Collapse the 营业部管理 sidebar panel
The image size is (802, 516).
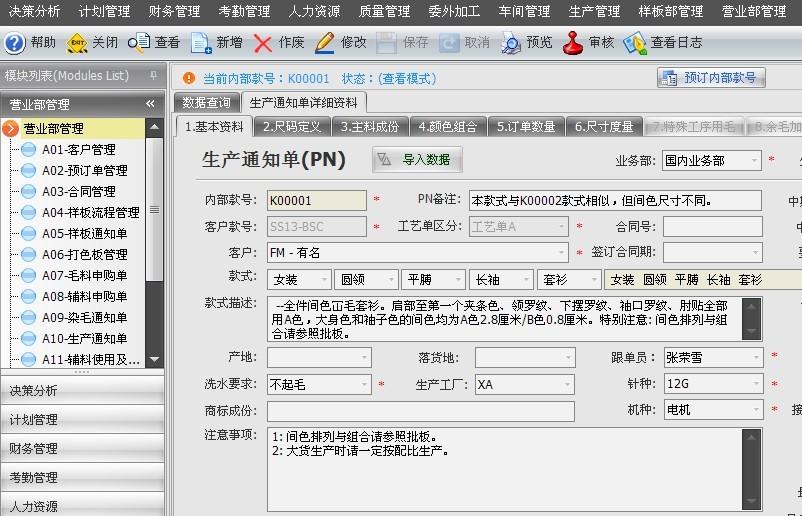150,104
